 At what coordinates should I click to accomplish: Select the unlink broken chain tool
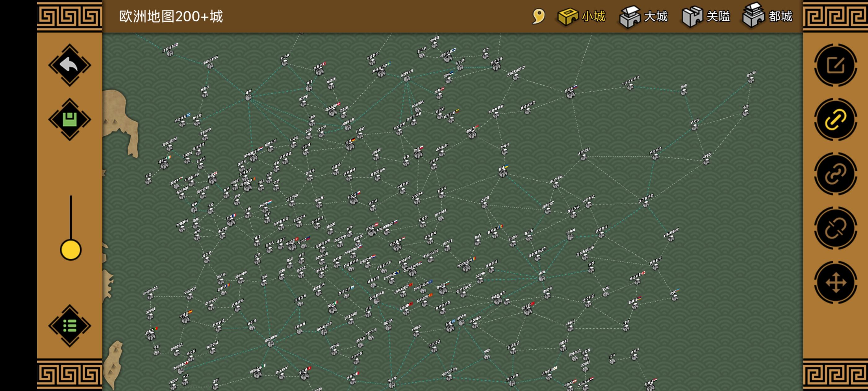(x=836, y=228)
